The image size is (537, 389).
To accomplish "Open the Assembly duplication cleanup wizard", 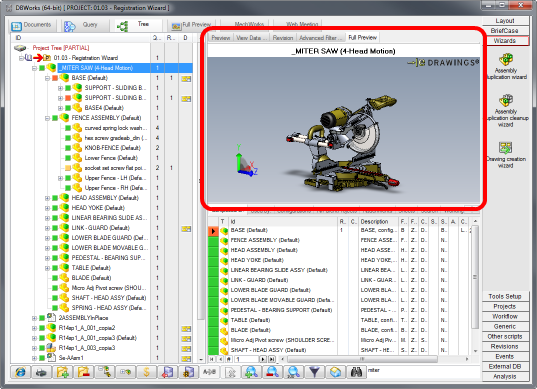I will [506, 111].
